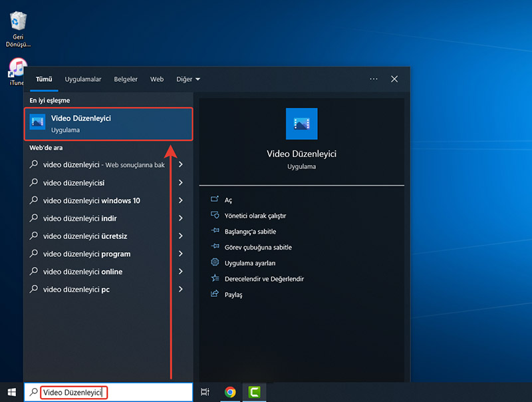Switch to the Uygulamalar tab
This screenshot has height=402, width=532.
[83, 79]
